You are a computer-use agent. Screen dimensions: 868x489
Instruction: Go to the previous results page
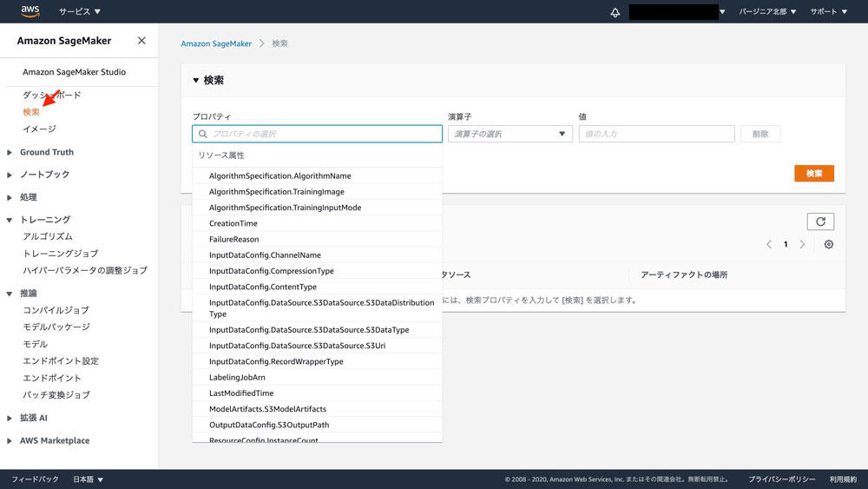(769, 244)
